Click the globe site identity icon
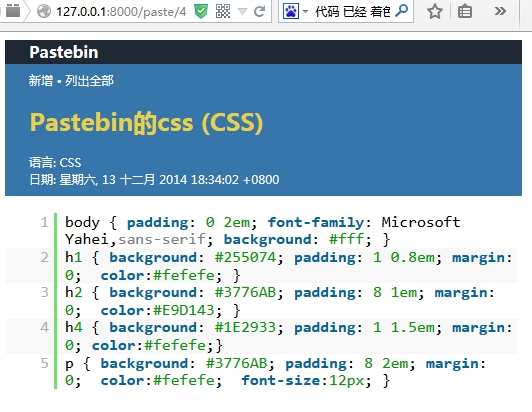Viewport: 532px width, 412px height. pos(44,11)
